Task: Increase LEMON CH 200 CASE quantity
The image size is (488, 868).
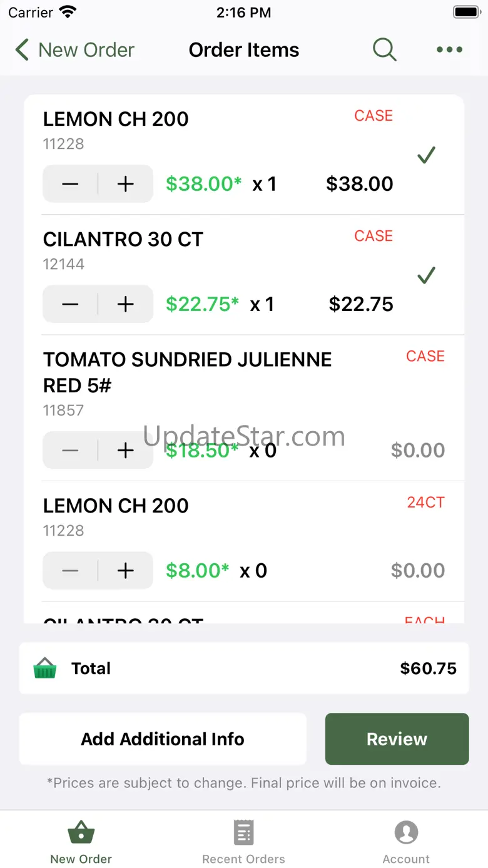Action: click(x=126, y=184)
